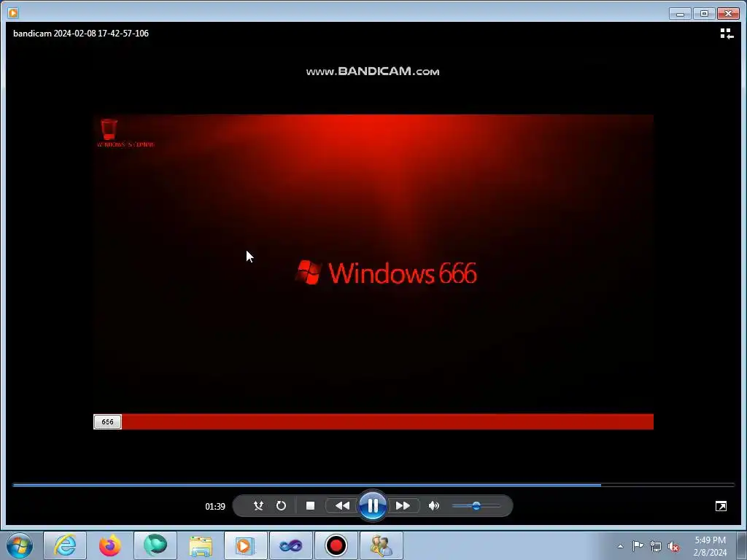The image size is (747, 560).
Task: Click the 666 start button in video
Action: [x=108, y=422]
